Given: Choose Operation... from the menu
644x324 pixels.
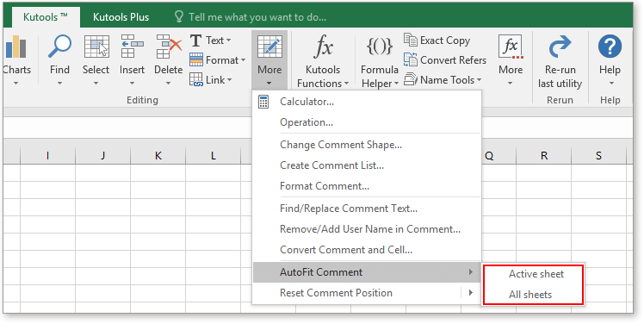Looking at the screenshot, I should tap(367, 122).
